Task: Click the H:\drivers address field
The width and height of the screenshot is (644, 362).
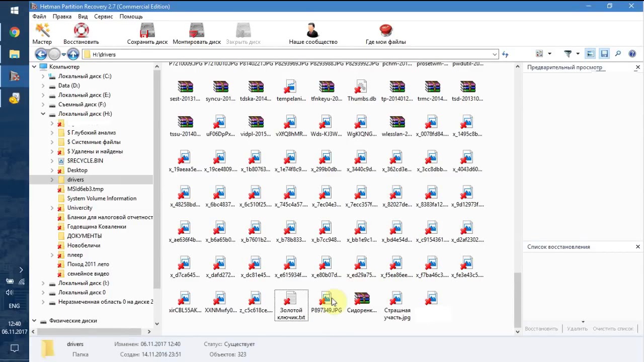Action: click(x=290, y=54)
